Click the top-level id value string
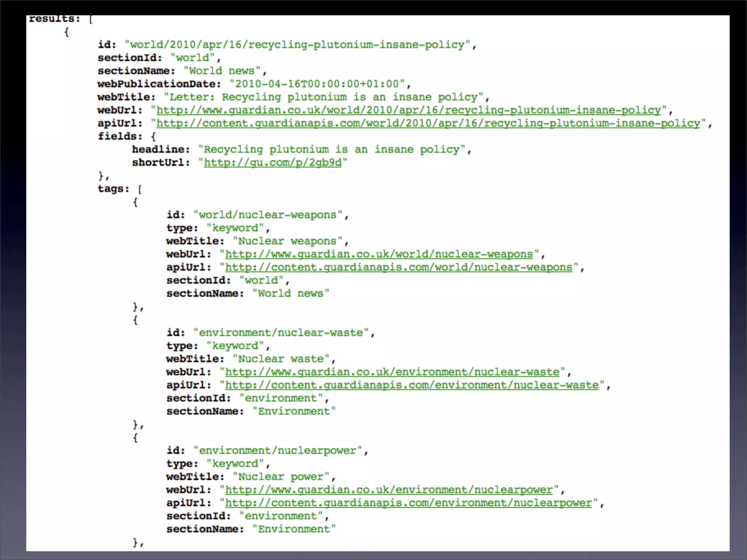The height and width of the screenshot is (560, 747). click(x=297, y=45)
